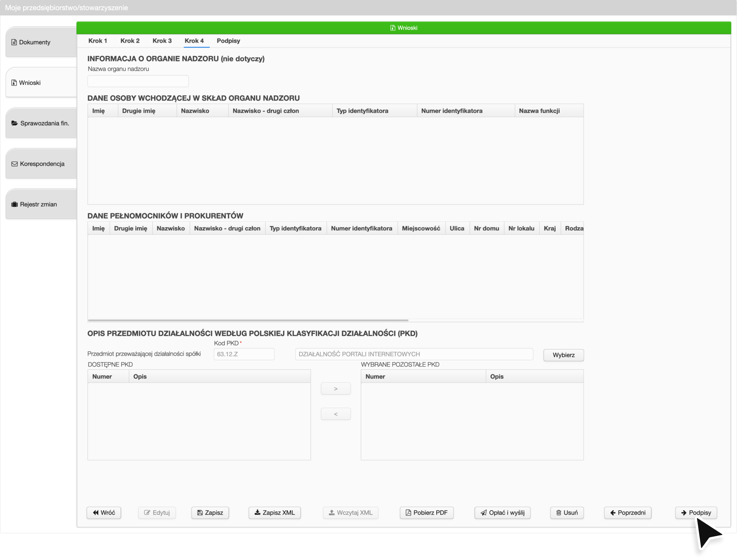Open Rejestr zmian section
Image resolution: width=737 pixels, height=560 pixels.
click(x=41, y=204)
